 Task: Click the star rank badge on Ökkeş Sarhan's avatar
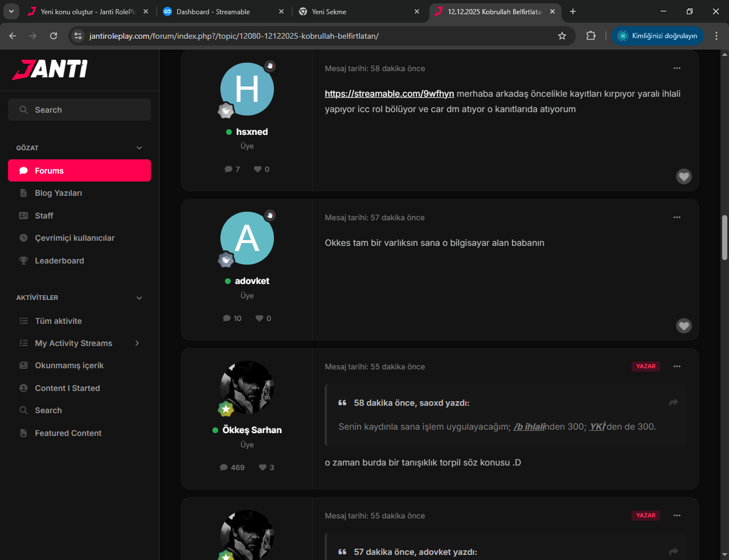click(x=226, y=409)
